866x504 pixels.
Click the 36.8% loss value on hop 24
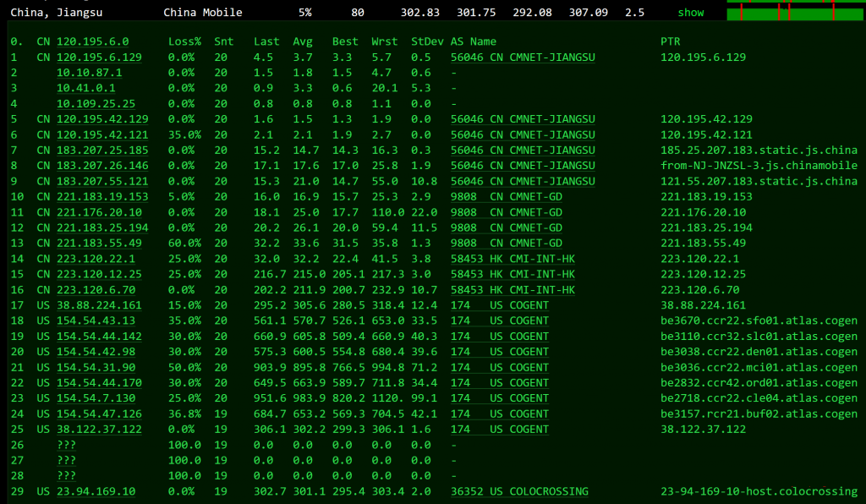[x=184, y=414]
